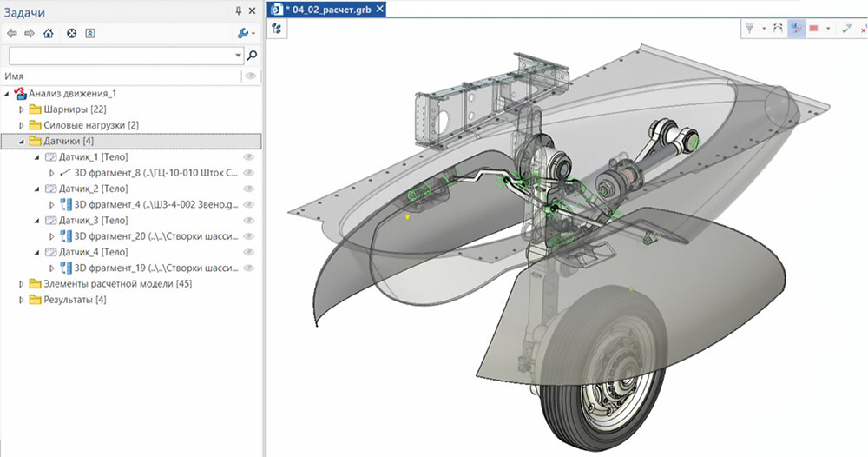Click the Home icon in Задачи panel
The width and height of the screenshot is (868, 457).
pyautogui.click(x=49, y=34)
